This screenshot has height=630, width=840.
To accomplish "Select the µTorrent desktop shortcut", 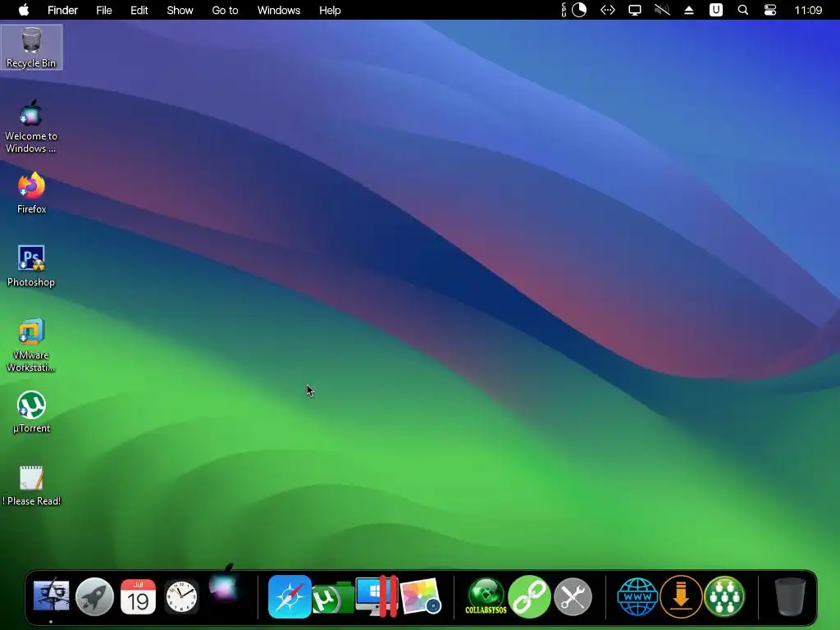I will (x=31, y=413).
